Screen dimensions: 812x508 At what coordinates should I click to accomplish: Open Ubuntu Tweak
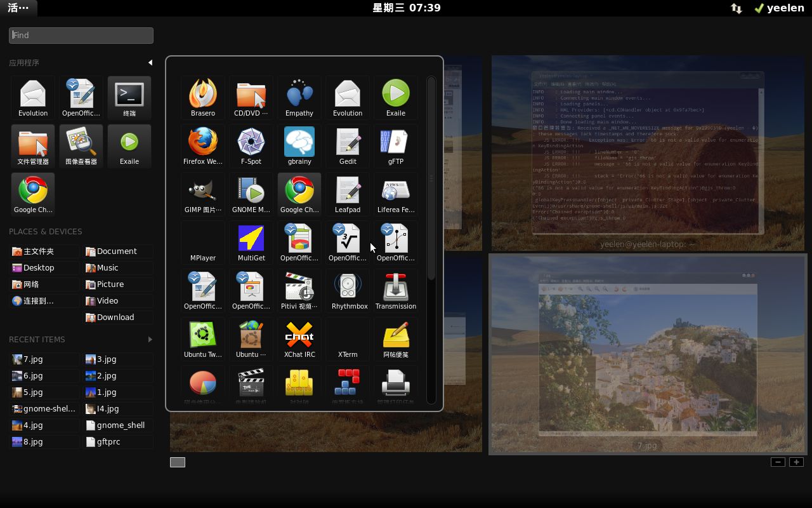pyautogui.click(x=203, y=339)
